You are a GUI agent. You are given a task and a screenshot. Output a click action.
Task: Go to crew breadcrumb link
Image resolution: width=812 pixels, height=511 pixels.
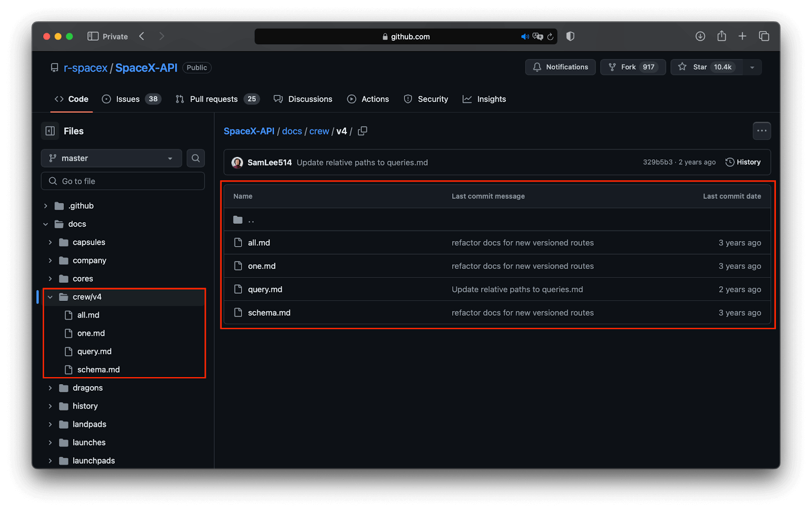[x=319, y=131]
